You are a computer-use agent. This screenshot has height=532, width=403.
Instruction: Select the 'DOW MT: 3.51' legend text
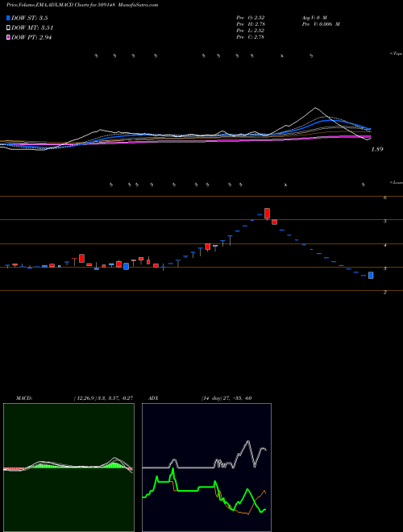pos(32,28)
